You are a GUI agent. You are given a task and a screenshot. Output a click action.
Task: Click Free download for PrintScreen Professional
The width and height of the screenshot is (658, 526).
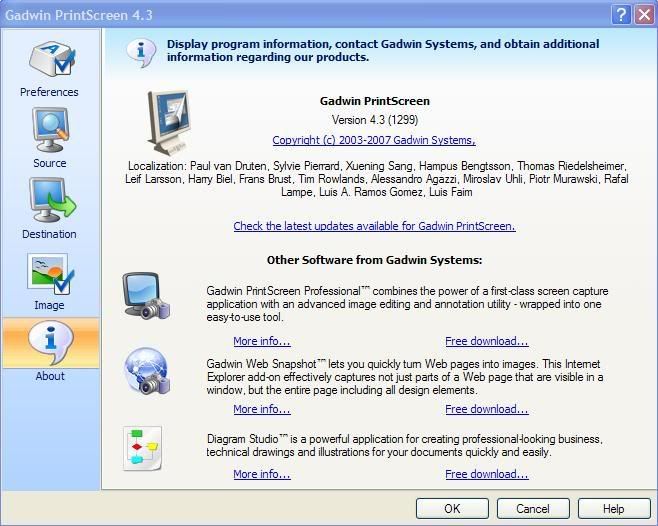click(487, 341)
